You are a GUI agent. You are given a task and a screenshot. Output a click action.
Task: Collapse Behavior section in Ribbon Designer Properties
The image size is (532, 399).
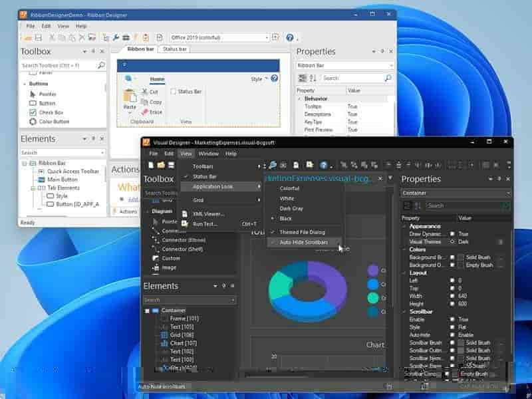[300, 98]
